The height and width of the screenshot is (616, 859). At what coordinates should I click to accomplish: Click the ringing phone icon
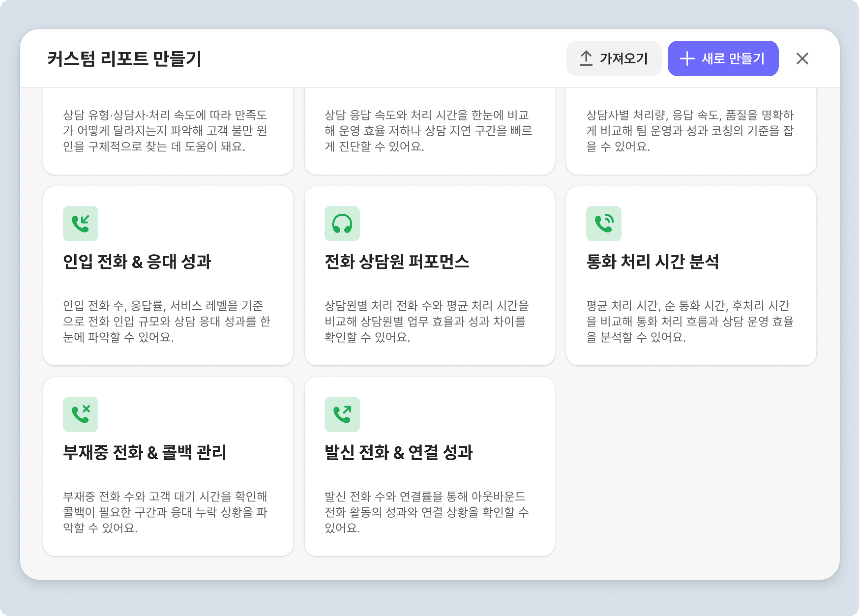pyautogui.click(x=603, y=223)
